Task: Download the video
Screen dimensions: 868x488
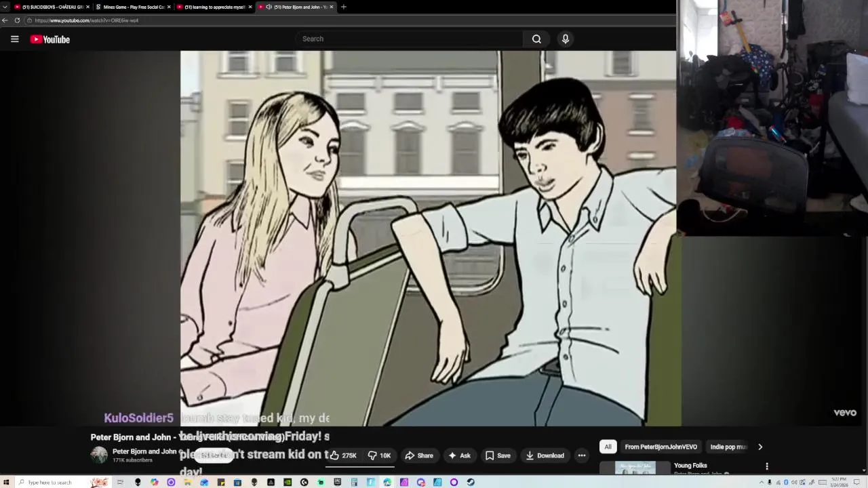Action: 545,455
